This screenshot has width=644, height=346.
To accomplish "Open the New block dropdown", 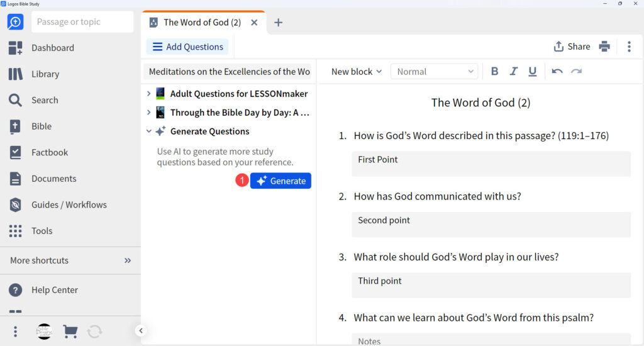I will (x=357, y=72).
